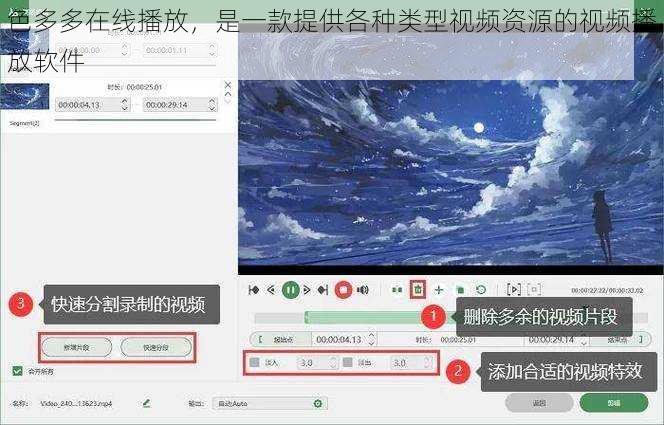The width and height of the screenshot is (664, 425).
Task: Jump to segment start with first playback icon
Action: tap(253, 290)
